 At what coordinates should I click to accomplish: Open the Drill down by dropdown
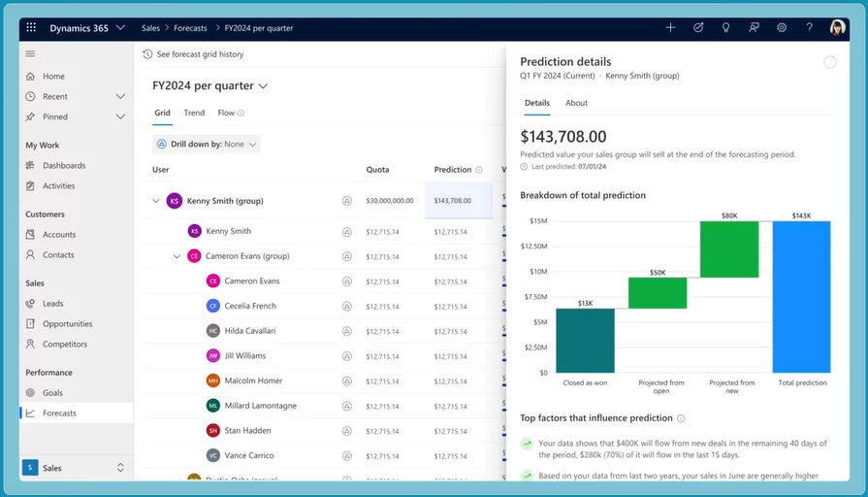[x=207, y=144]
